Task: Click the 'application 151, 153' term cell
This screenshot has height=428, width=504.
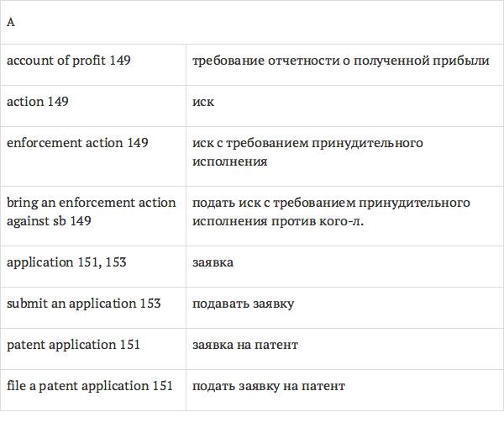Action: (x=66, y=262)
